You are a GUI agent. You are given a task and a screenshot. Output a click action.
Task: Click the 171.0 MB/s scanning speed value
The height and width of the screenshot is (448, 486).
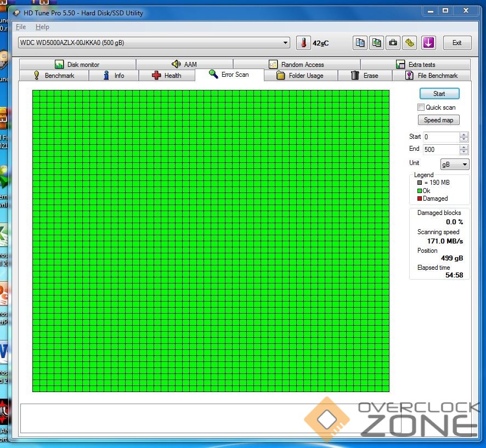[x=445, y=241]
